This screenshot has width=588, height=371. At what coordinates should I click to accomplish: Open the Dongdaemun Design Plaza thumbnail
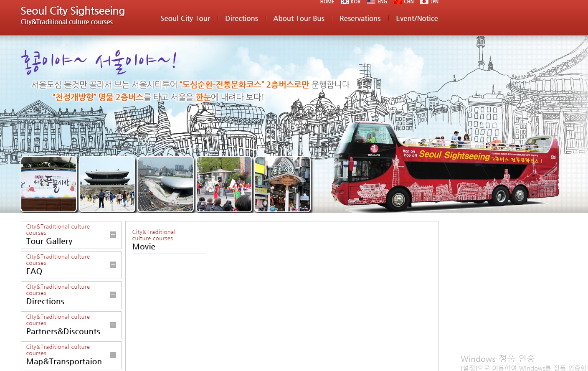(166, 184)
